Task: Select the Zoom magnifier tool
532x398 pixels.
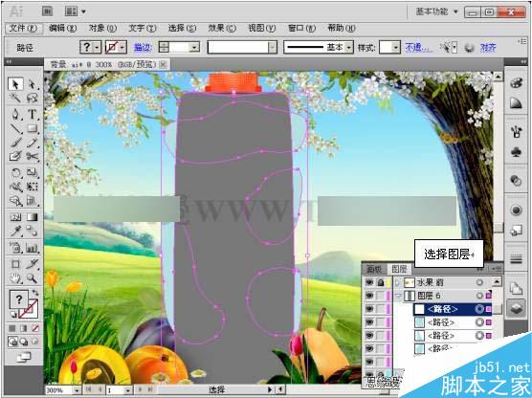Action: 33,278
